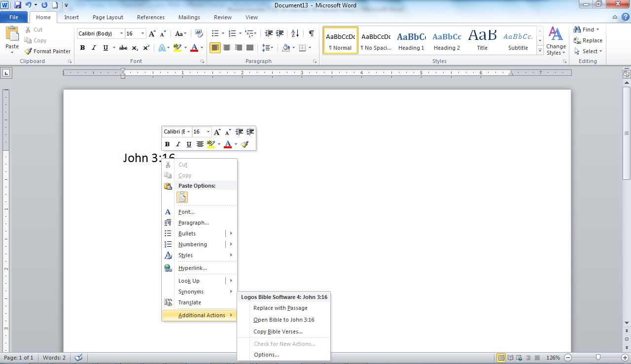
Task: Save the document from the Quick Access Toolbar
Action: pyautogui.click(x=18, y=5)
